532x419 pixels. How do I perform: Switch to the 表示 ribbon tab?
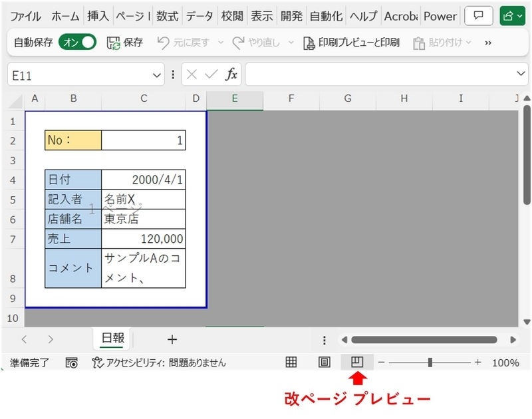pos(262,15)
